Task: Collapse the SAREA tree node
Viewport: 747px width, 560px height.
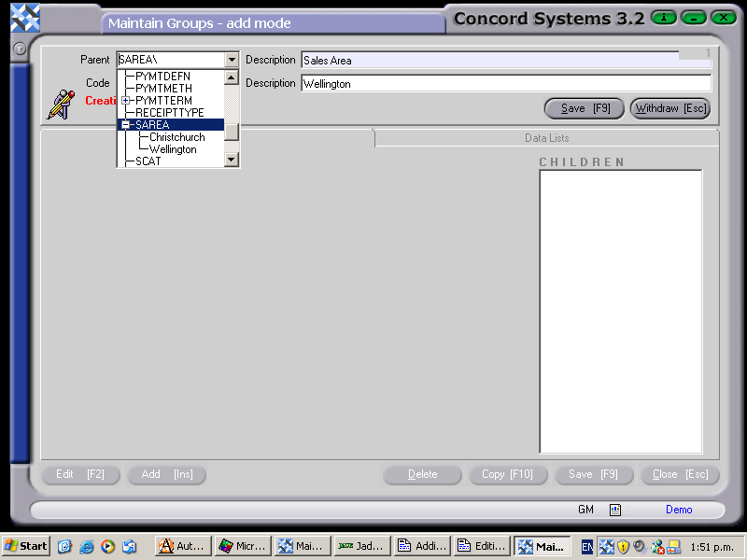Action: click(x=125, y=124)
